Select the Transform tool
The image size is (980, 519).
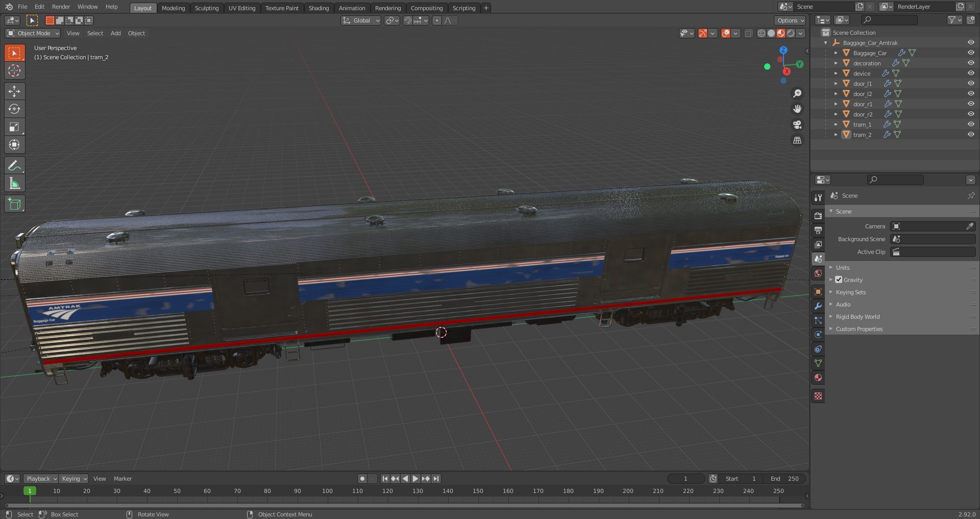(14, 145)
